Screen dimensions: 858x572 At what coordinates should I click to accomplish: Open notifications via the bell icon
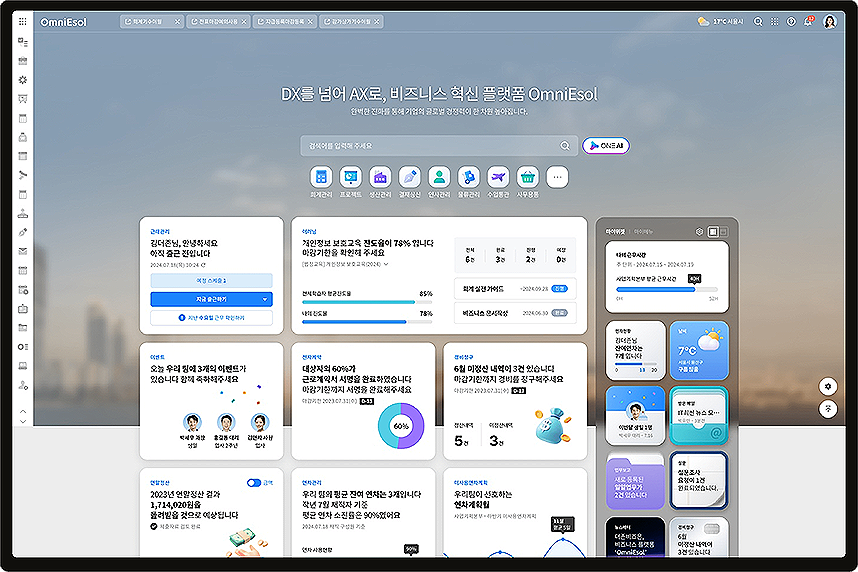pos(808,21)
